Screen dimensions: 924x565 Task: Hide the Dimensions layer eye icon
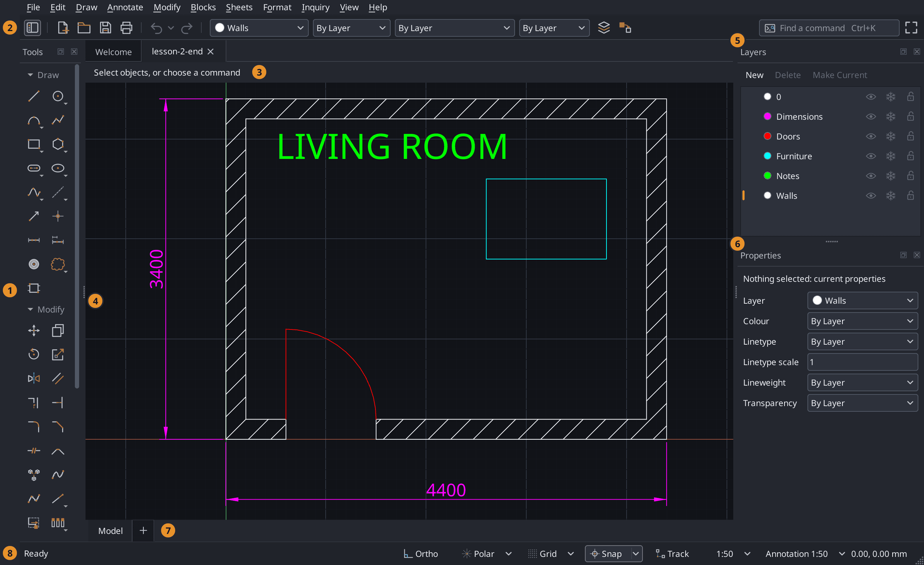pos(871,117)
